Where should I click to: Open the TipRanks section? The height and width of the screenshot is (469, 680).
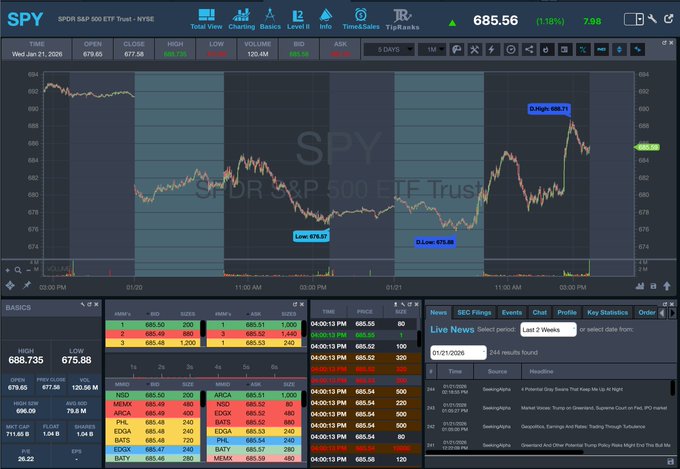point(402,20)
